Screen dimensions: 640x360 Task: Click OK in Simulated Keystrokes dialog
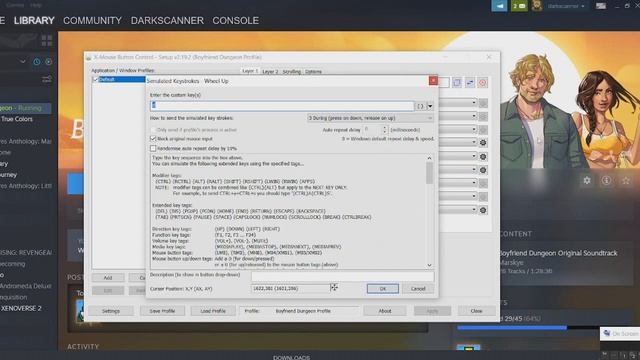[382, 289]
